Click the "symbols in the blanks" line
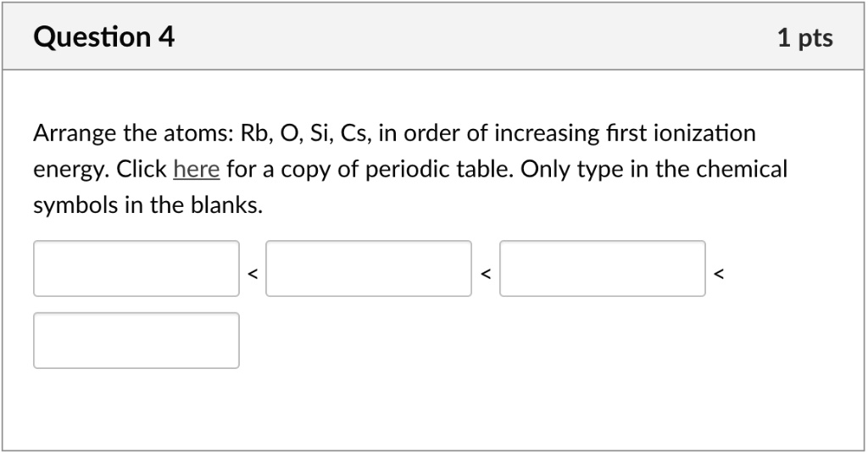The width and height of the screenshot is (868, 453). [147, 206]
